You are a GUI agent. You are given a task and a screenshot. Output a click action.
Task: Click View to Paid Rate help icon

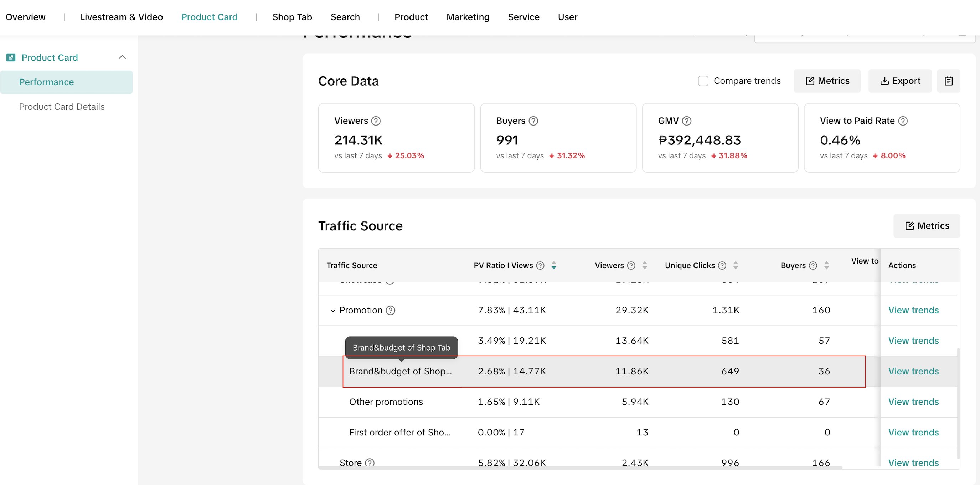903,121
